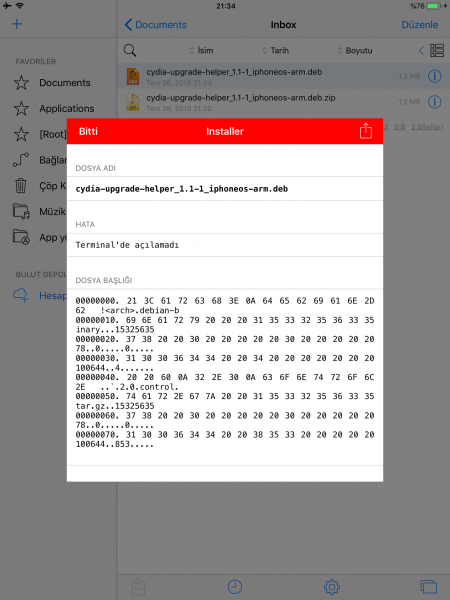The width and height of the screenshot is (450, 600).
Task: Tap Bitti to dismiss the Installer
Action: click(88, 131)
